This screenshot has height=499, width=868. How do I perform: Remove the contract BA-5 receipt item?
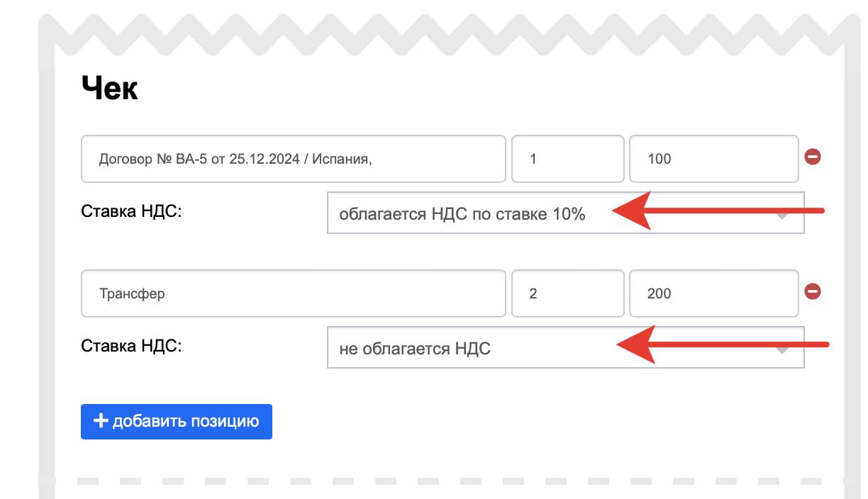[813, 157]
